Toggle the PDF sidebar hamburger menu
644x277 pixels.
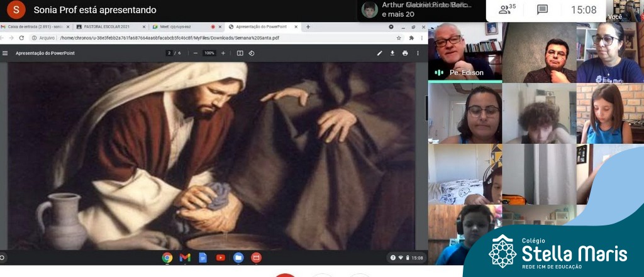[5, 53]
